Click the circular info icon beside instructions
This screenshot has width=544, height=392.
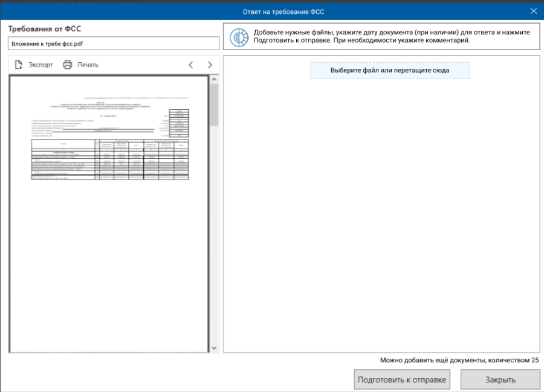(x=240, y=37)
